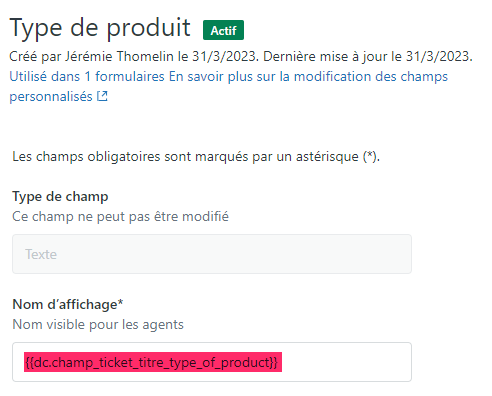The width and height of the screenshot is (492, 396).
Task: Click the asterisk beside Nom d'affichage
Action: tap(121, 303)
